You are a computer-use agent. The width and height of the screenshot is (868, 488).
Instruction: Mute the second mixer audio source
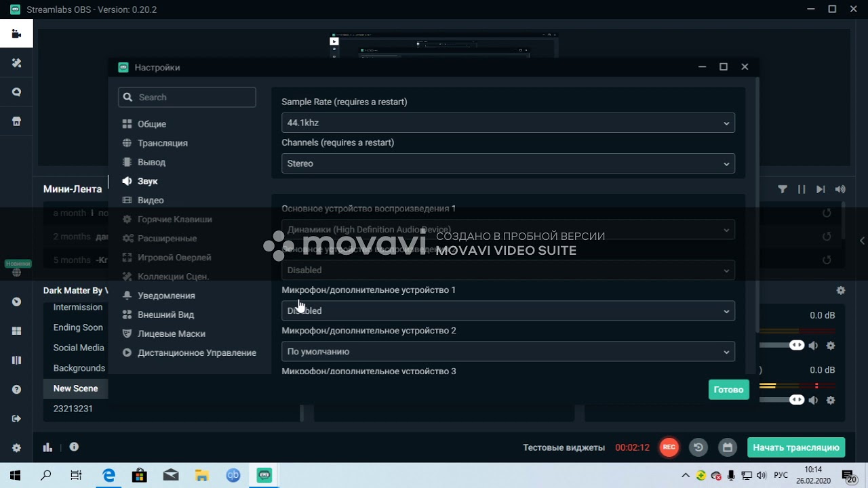[x=813, y=400]
